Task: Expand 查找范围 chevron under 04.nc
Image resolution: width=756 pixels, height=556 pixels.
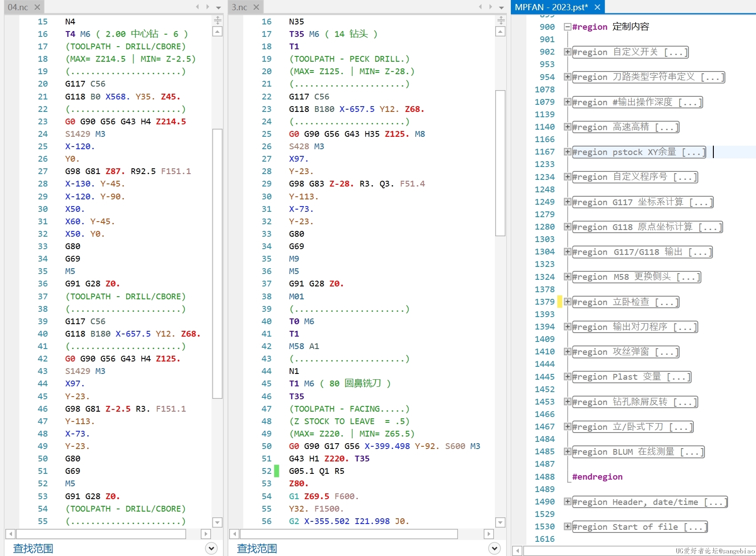Action: 211,548
